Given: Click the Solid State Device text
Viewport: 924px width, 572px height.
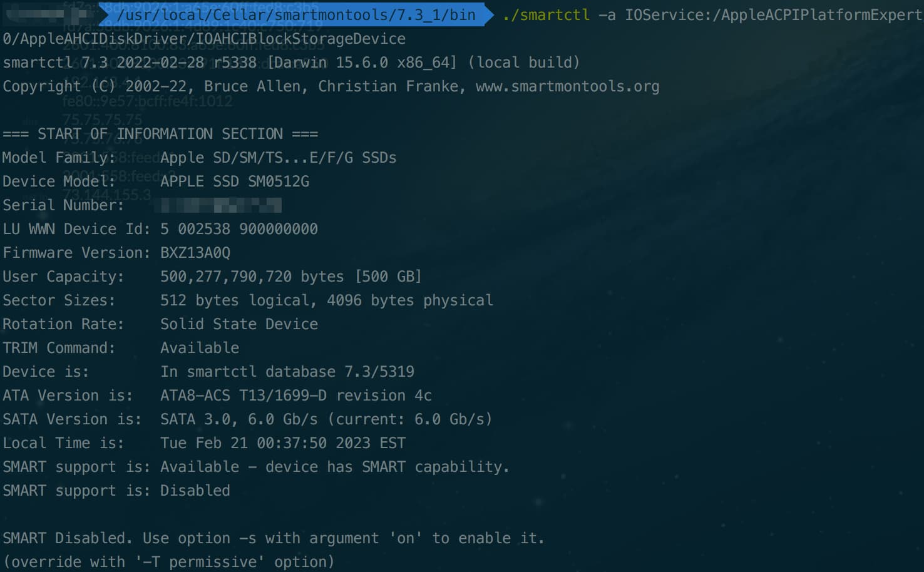Looking at the screenshot, I should [239, 324].
